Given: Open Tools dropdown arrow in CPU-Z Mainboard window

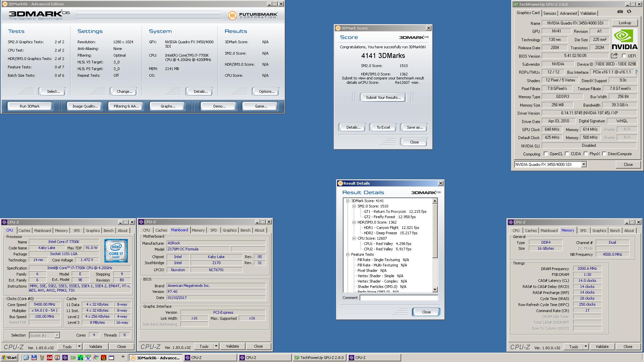Looking at the screenshot, I should point(216,346).
